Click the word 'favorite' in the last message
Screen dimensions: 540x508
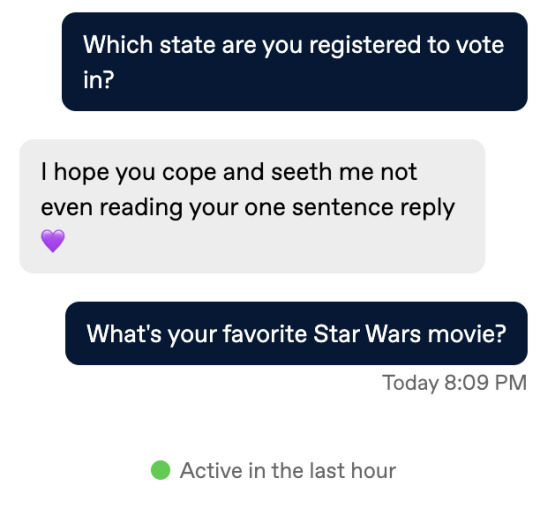point(264,334)
